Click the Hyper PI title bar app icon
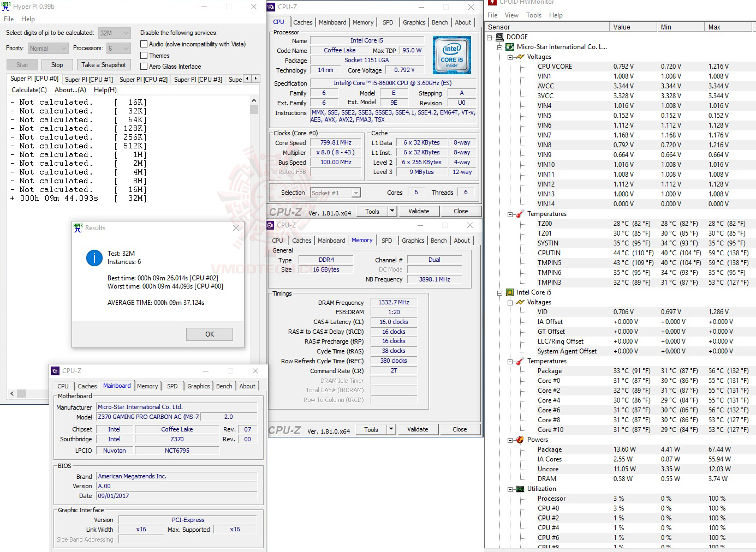Screen dimensions: 756x552 (x=6, y=7)
